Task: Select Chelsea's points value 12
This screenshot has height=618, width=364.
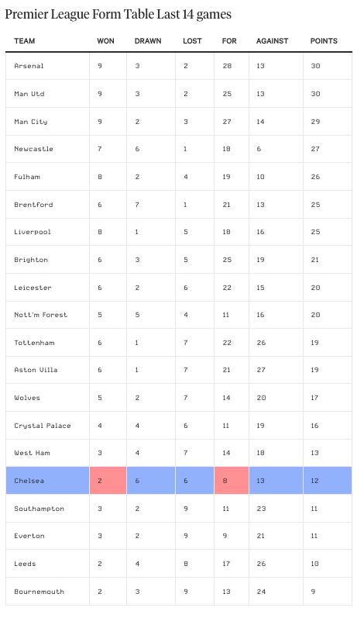Action: 314,481
